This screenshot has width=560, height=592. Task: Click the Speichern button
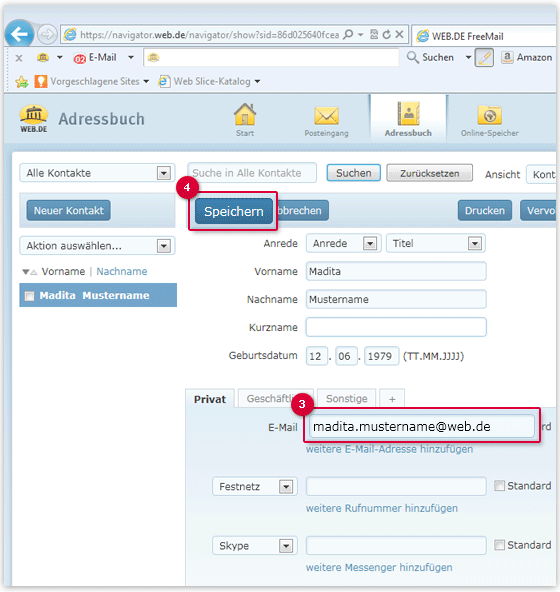pos(234,211)
